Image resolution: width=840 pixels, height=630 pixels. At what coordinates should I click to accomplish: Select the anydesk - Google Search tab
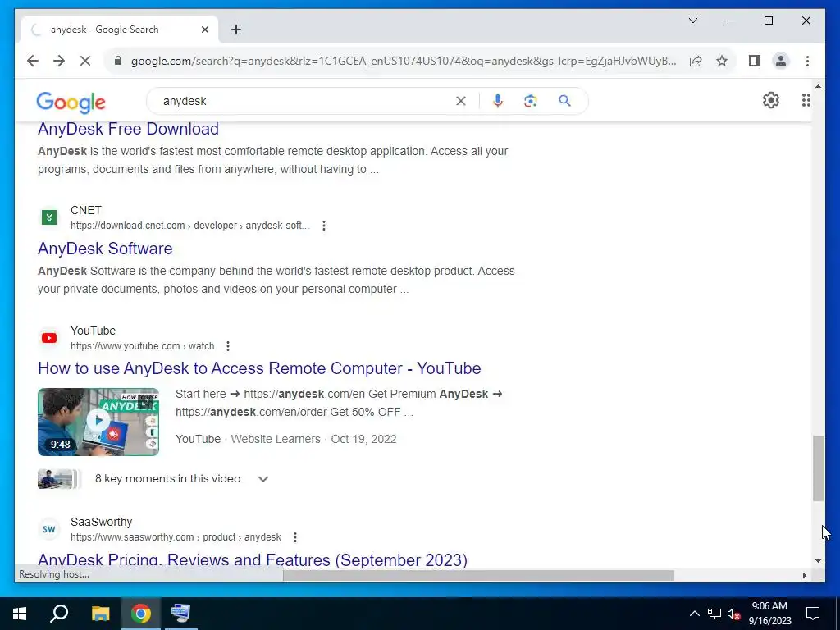point(120,30)
